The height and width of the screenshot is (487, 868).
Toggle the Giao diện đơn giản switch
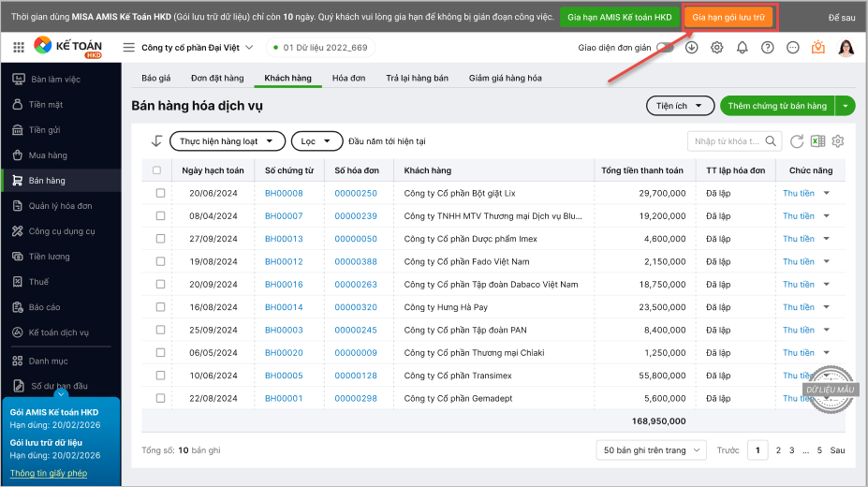tap(665, 48)
